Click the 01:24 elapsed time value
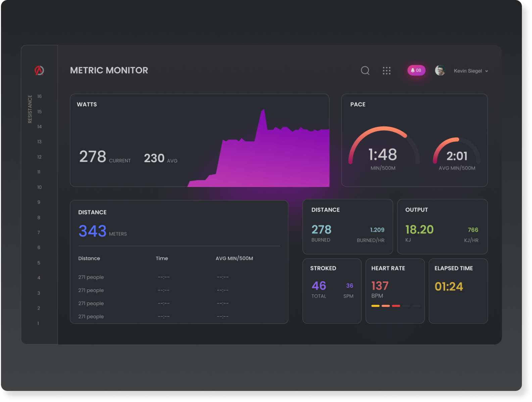The width and height of the screenshot is (532, 402). [x=449, y=286]
